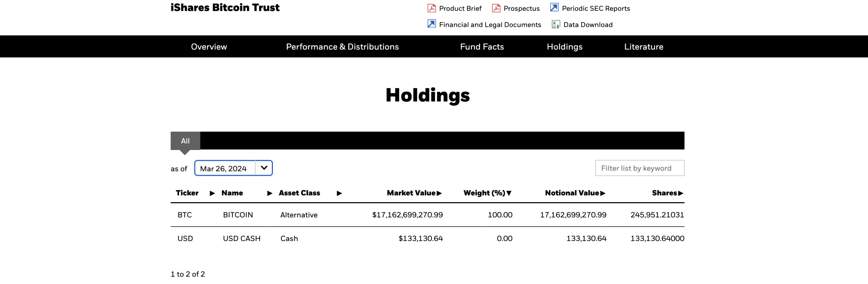Click the Product Brief PDF icon

click(431, 8)
